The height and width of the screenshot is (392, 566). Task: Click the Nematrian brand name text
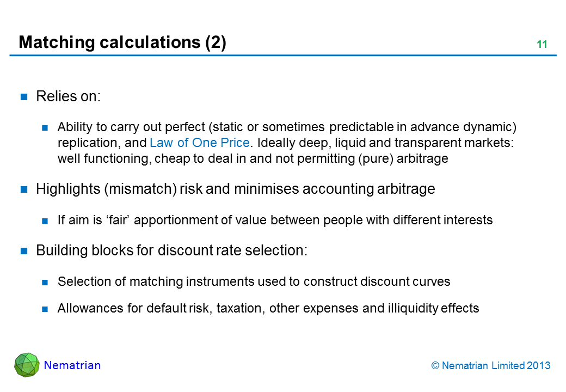[x=72, y=365]
